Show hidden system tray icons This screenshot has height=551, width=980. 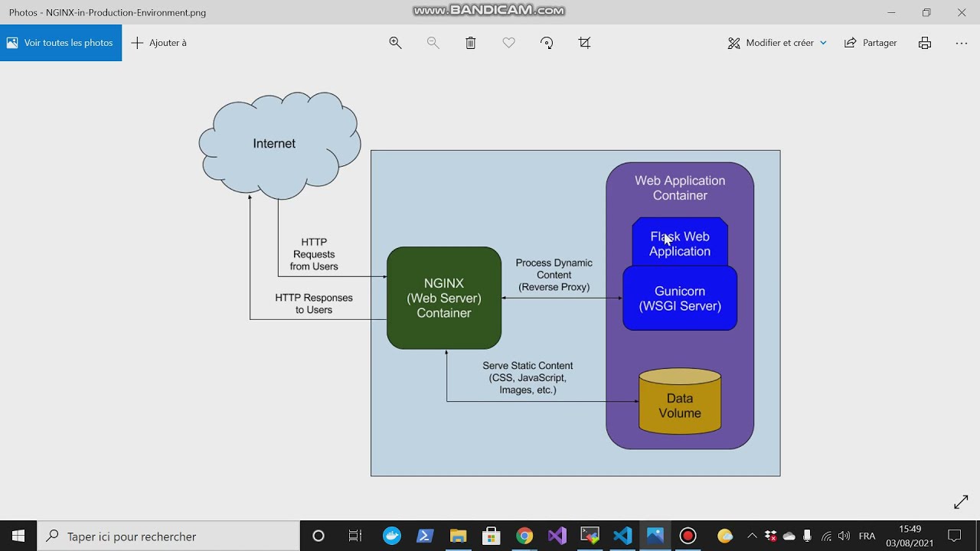tap(752, 536)
